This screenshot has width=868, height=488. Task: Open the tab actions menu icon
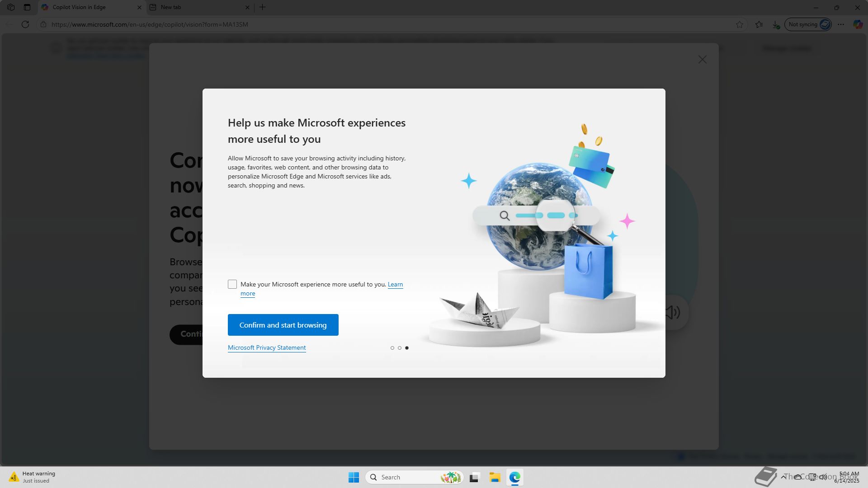tap(27, 7)
